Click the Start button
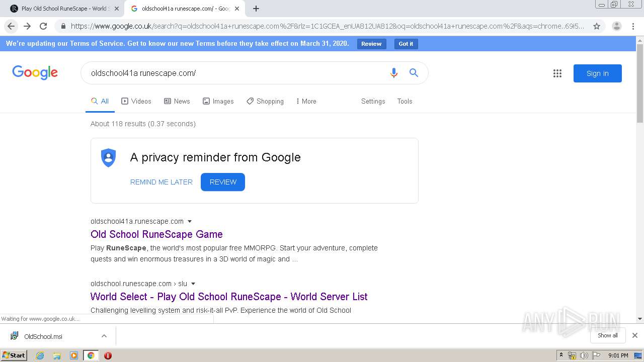Viewport: 644px width, 362px height. pyautogui.click(x=14, y=355)
